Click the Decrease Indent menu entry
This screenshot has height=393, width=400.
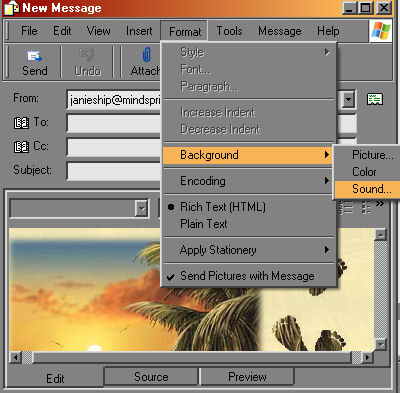[x=249, y=129]
